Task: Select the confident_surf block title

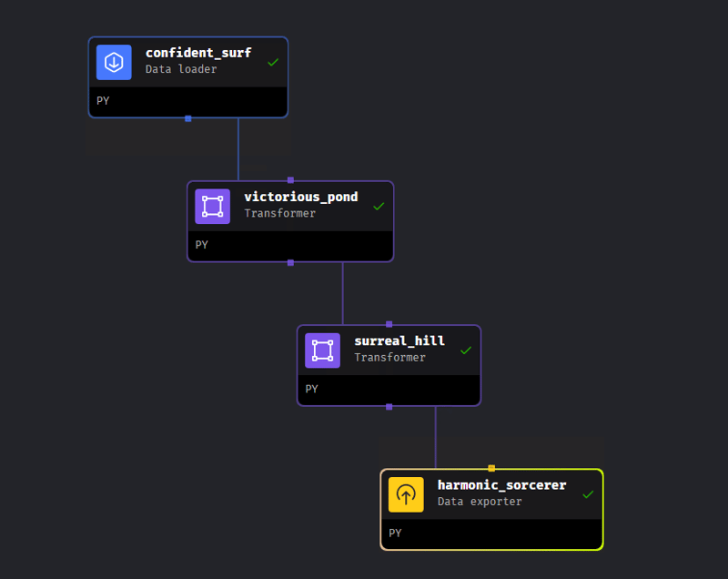Action: 198,53
